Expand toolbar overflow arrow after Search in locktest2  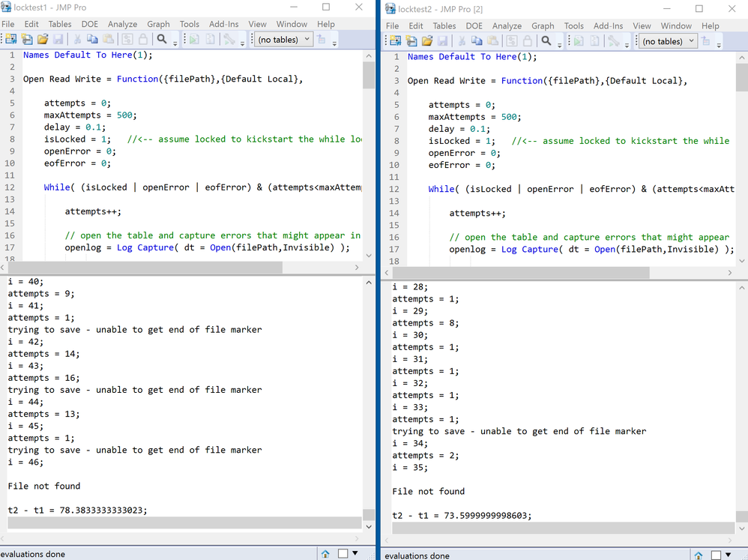point(560,45)
